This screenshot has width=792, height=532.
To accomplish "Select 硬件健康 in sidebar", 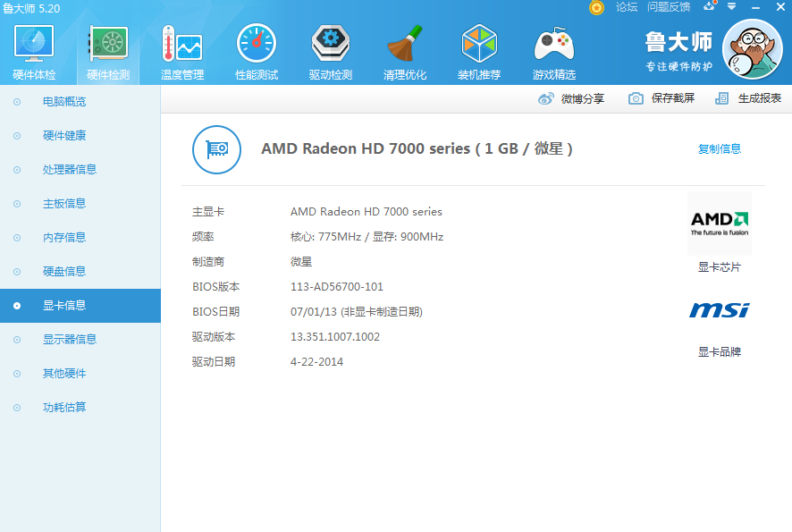I will [x=80, y=135].
